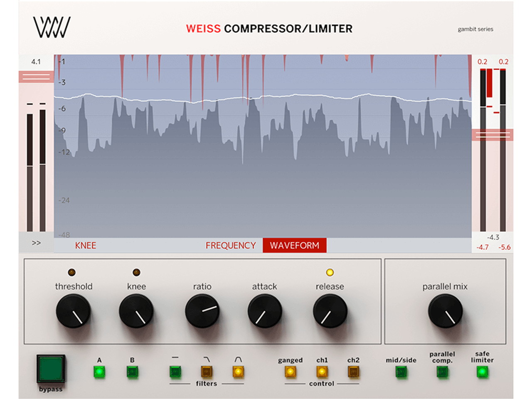532x399 pixels.
Task: Click the yellow release indicator LED
Action: point(330,272)
